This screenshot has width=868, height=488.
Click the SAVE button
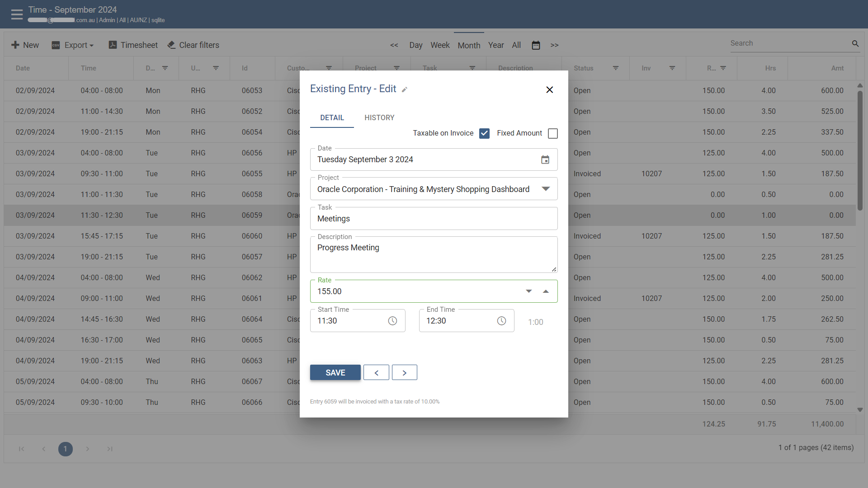coord(335,372)
